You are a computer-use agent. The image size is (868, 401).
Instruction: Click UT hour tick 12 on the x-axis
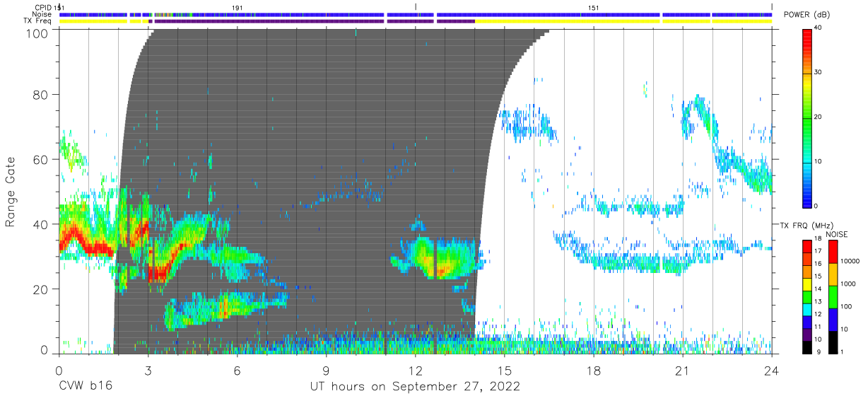coord(415,370)
